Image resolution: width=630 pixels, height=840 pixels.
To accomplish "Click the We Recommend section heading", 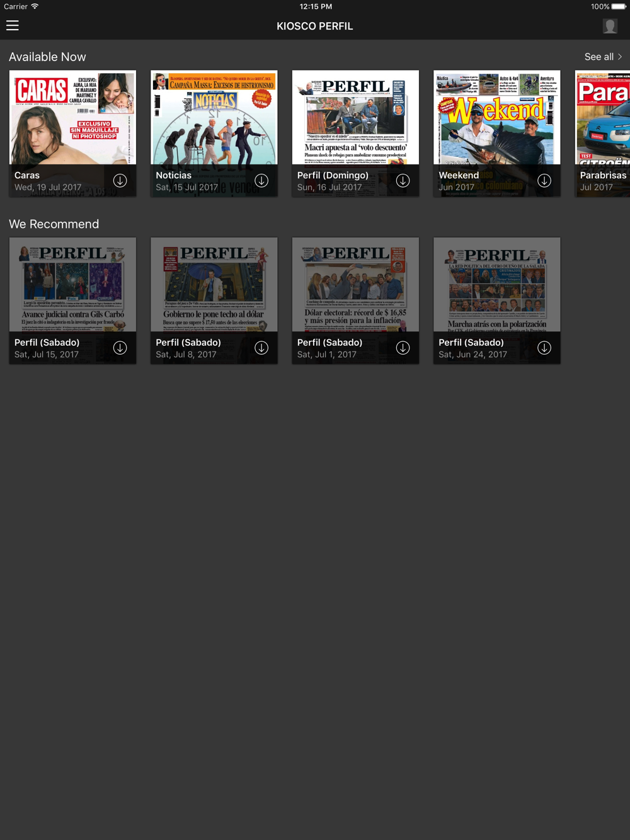I will coord(54,224).
